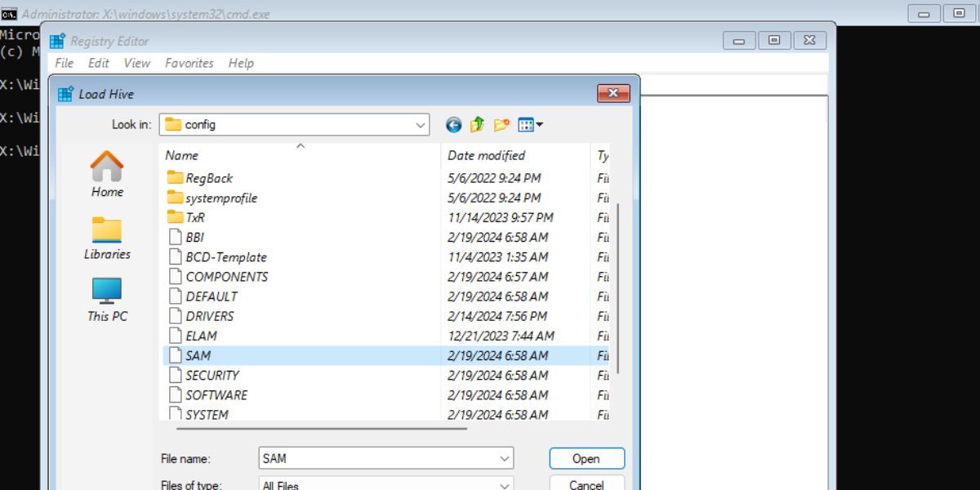Click the RegBack folder icon
This screenshot has width=980, height=490.
pyautogui.click(x=176, y=178)
